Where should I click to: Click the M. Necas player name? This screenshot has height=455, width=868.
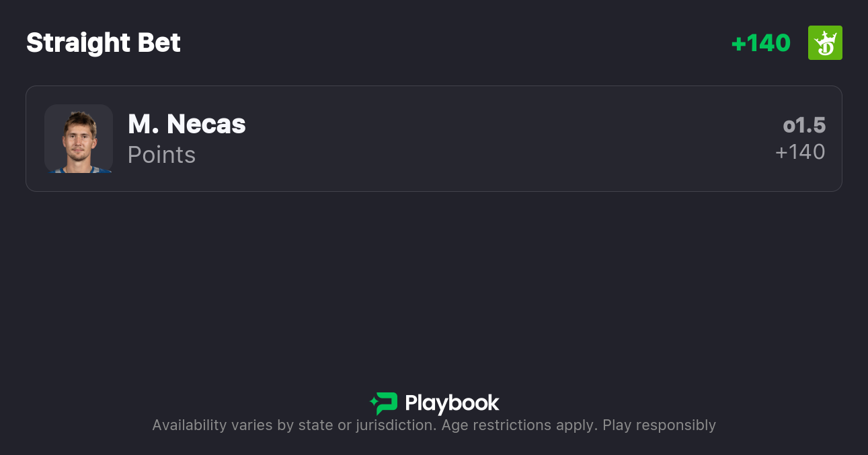(186, 124)
